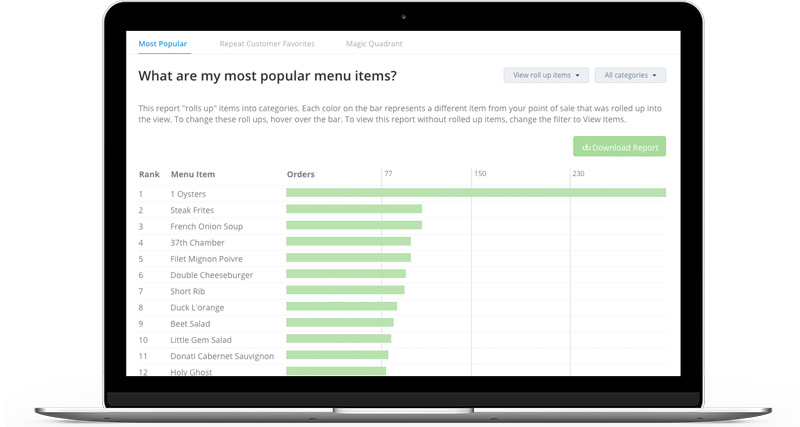Click the 150 axis label
The height and width of the screenshot is (427, 800).
tap(480, 173)
